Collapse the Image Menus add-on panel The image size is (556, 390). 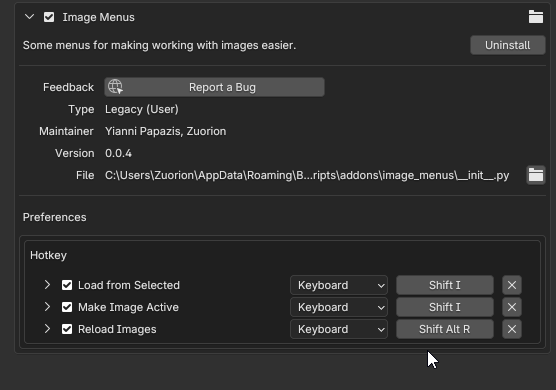(29, 17)
